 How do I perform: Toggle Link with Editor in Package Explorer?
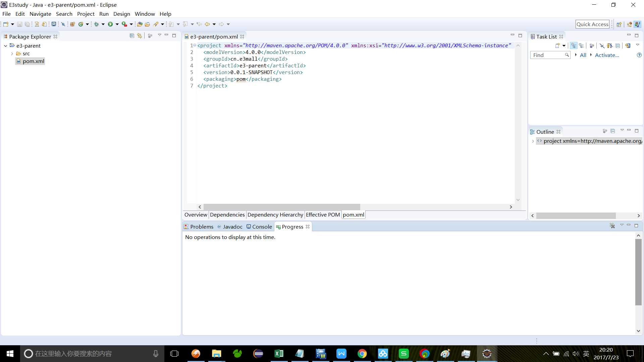pos(140,36)
